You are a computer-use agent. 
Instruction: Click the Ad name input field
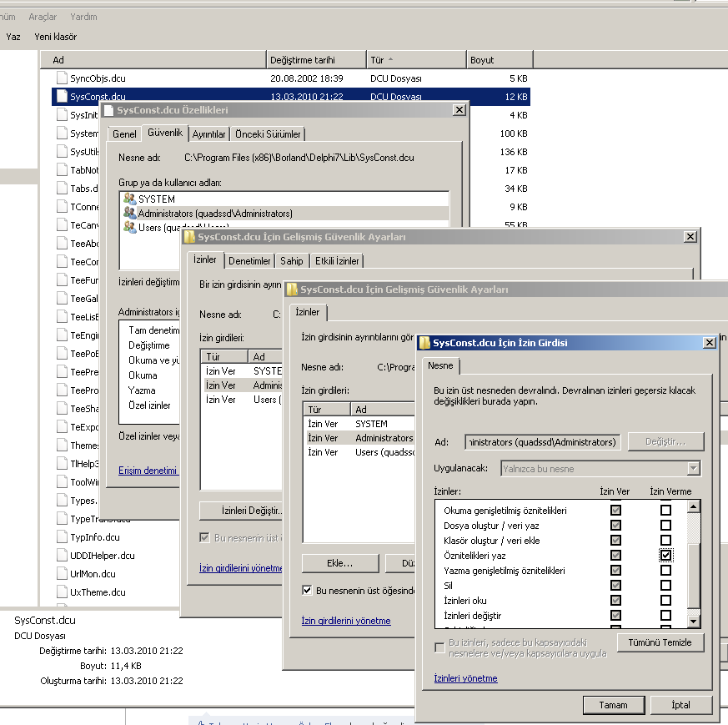(x=542, y=441)
